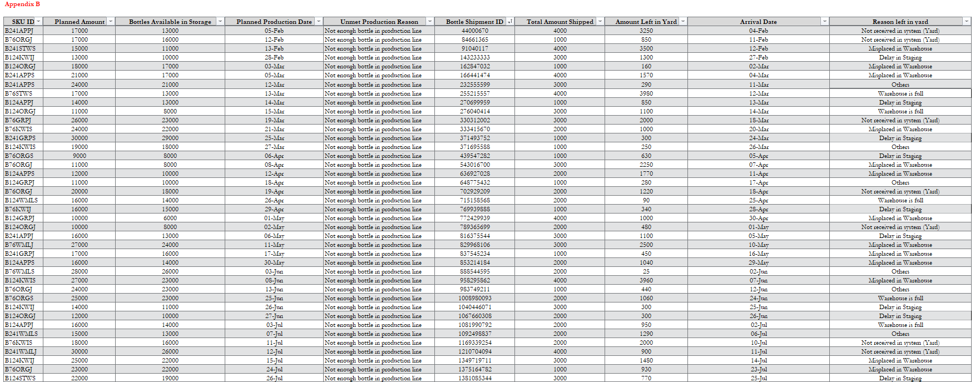The width and height of the screenshot is (980, 382).
Task: Select shipment ID cell 91040117
Action: point(474,48)
